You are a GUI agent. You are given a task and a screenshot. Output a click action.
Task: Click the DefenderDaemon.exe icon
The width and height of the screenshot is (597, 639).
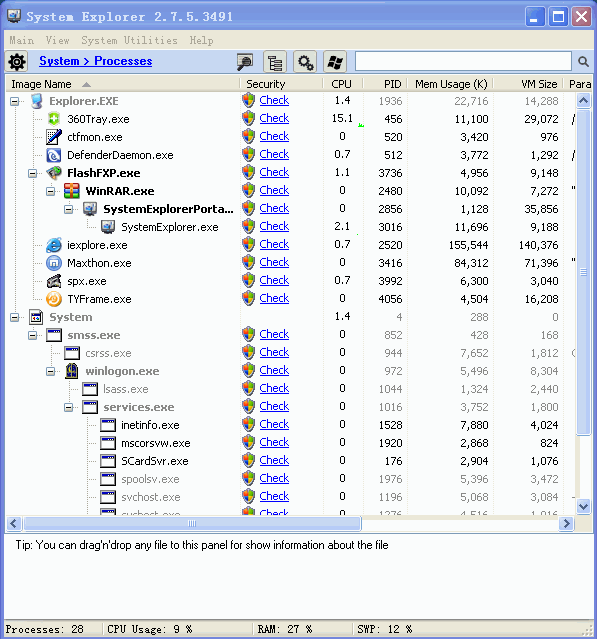point(53,155)
